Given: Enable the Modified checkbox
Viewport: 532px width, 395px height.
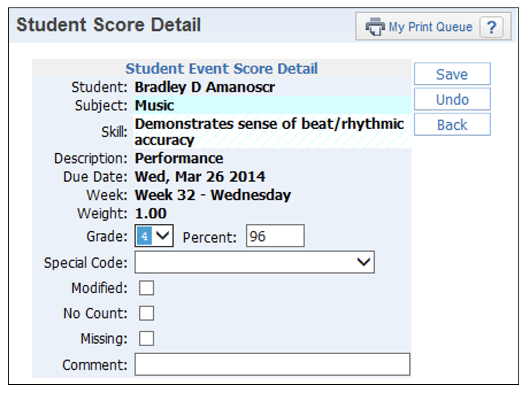Looking at the screenshot, I should click(146, 288).
